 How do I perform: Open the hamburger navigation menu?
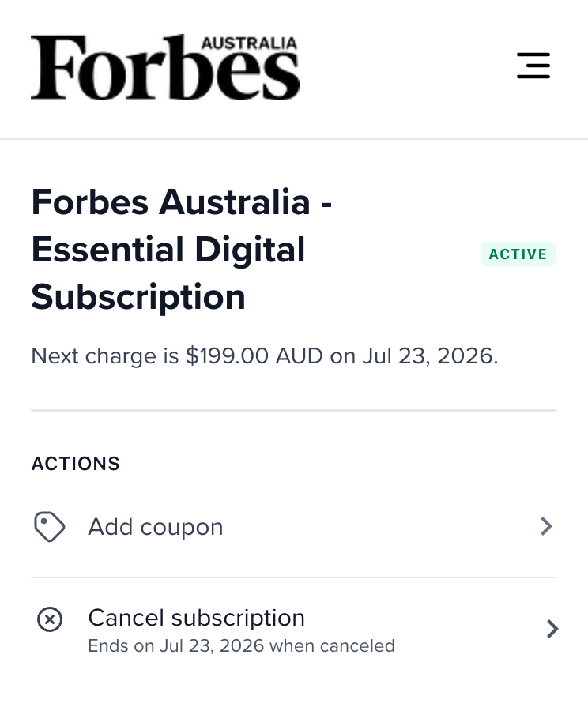click(533, 66)
